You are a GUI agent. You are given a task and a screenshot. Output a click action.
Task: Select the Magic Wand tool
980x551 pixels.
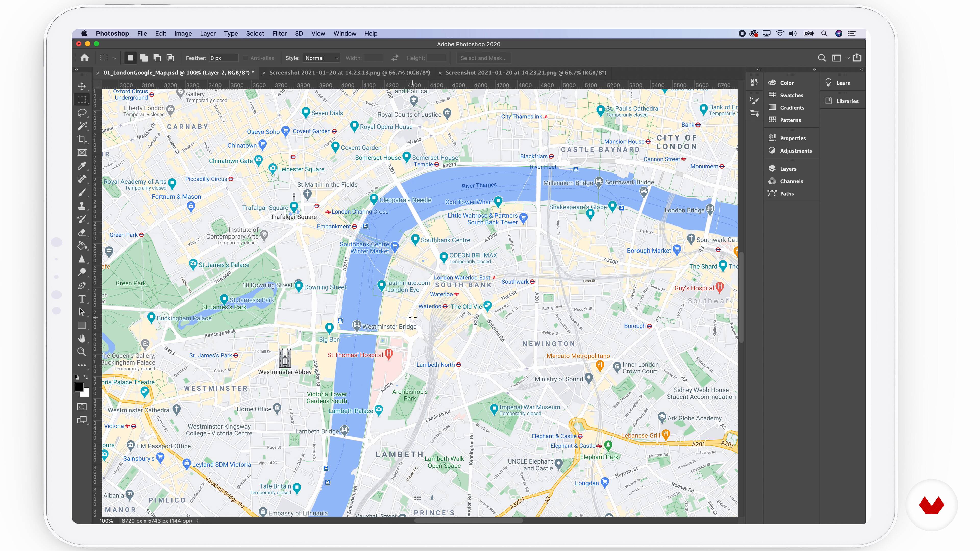pos(82,126)
